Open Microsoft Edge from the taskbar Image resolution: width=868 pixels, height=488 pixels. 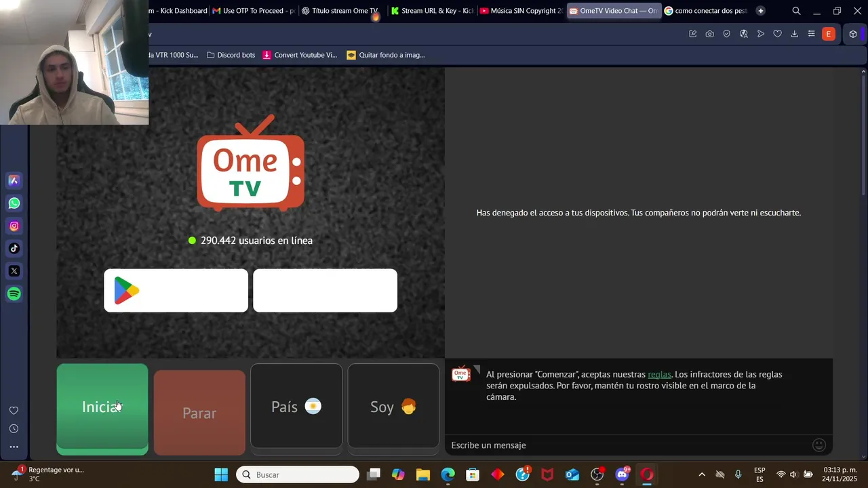448,474
